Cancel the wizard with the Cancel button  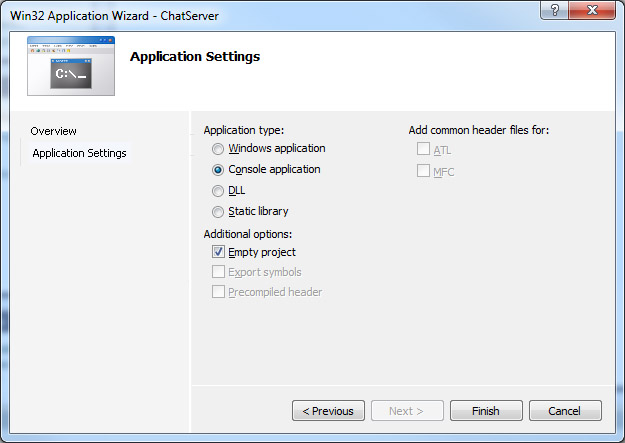(565, 411)
